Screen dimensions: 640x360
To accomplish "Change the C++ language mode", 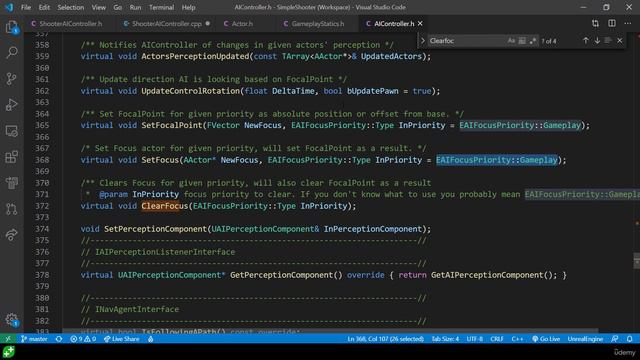I will [517, 339].
